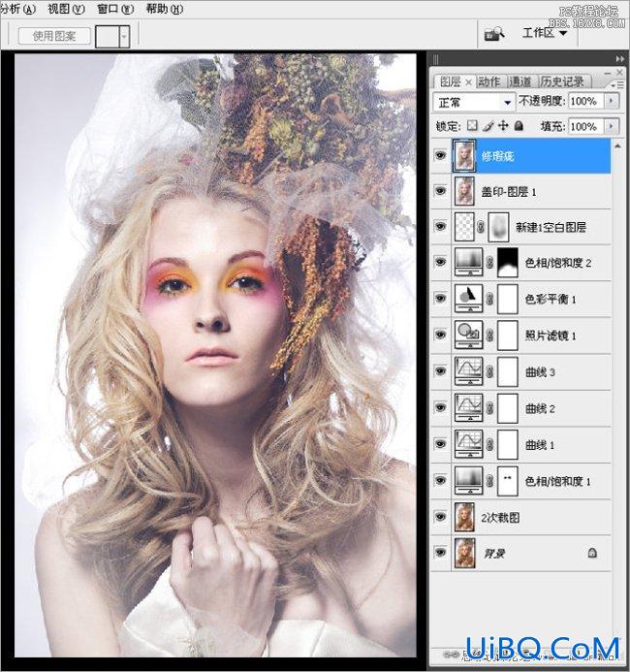Click the link icon on 色彩平衡 1
The image size is (630, 672).
[x=490, y=299]
